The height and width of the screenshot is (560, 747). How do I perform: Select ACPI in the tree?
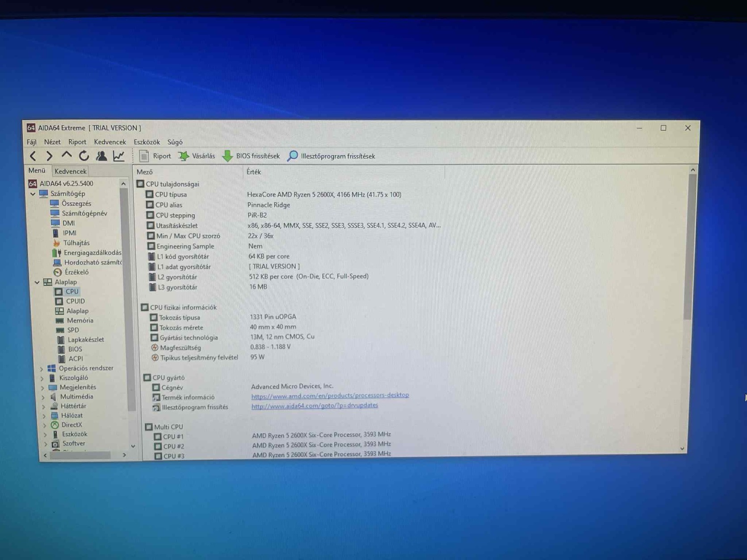pyautogui.click(x=71, y=359)
